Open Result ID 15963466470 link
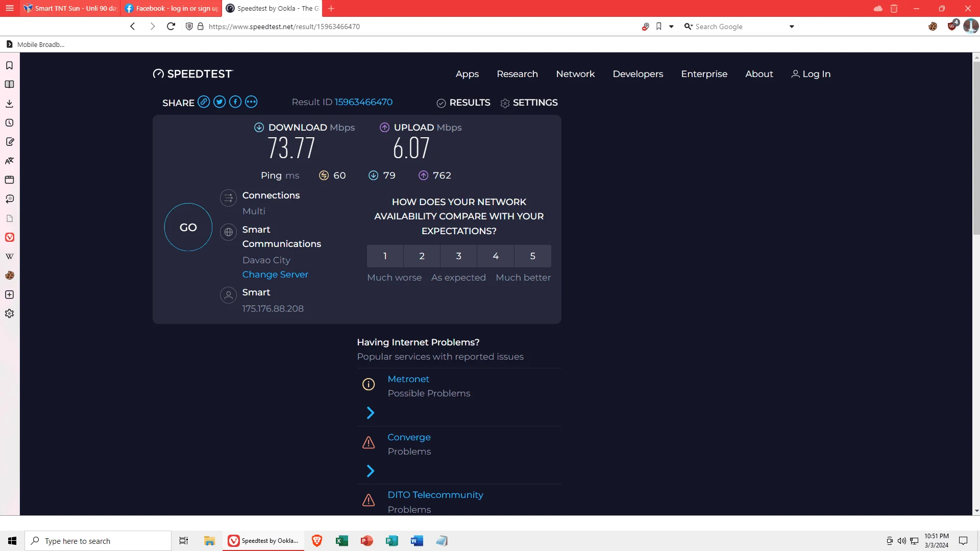The height and width of the screenshot is (551, 980). pyautogui.click(x=363, y=102)
